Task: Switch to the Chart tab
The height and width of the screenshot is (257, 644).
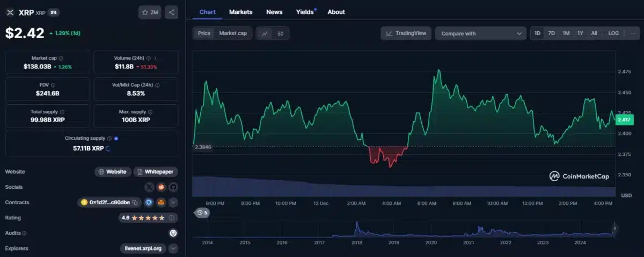Action: coord(208,12)
